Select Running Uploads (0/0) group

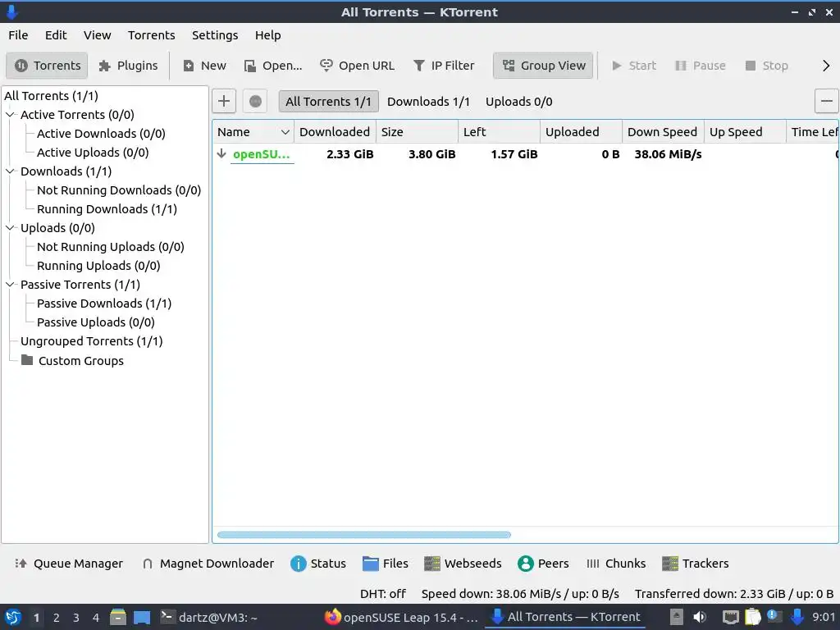pyautogui.click(x=98, y=266)
